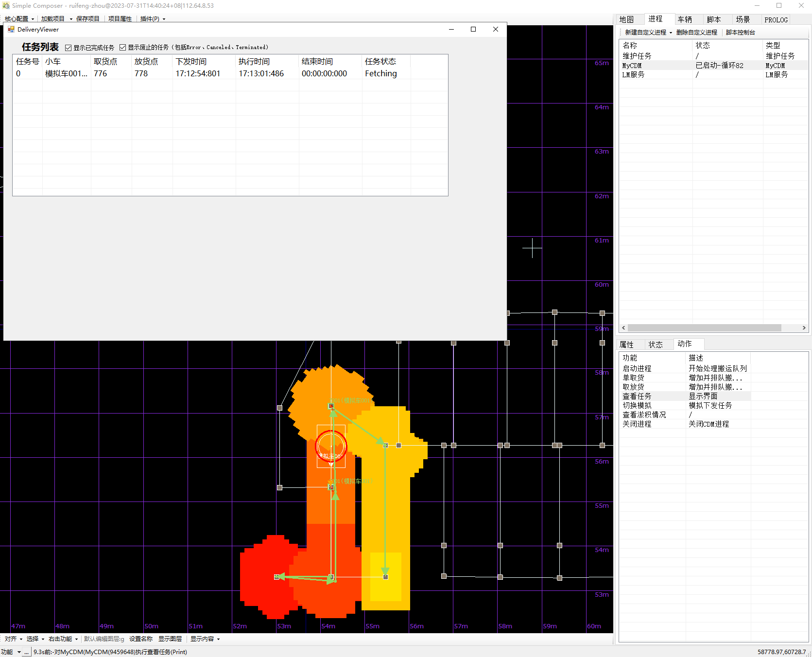
Task: Click the Simple Composer app icon
Action: pos(6,6)
